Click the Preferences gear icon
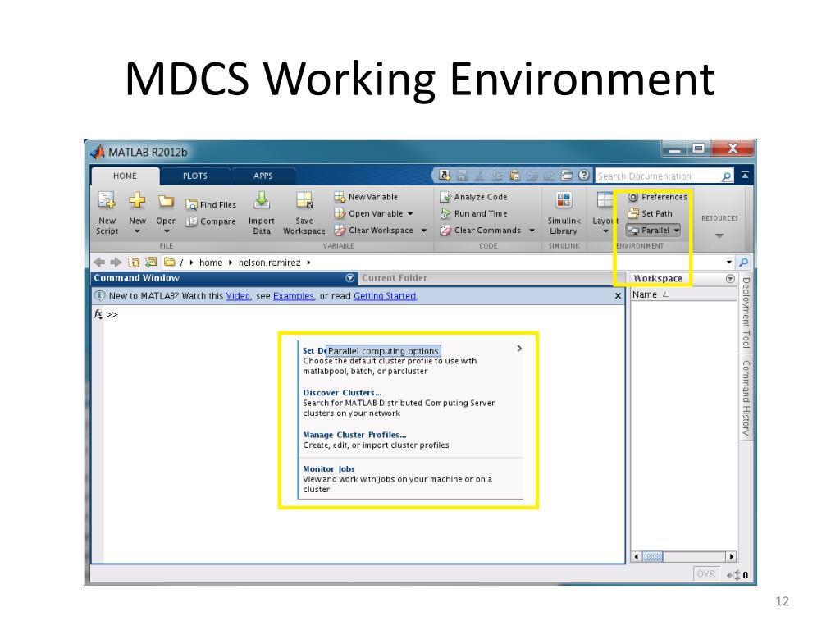The width and height of the screenshot is (840, 630). pos(633,197)
